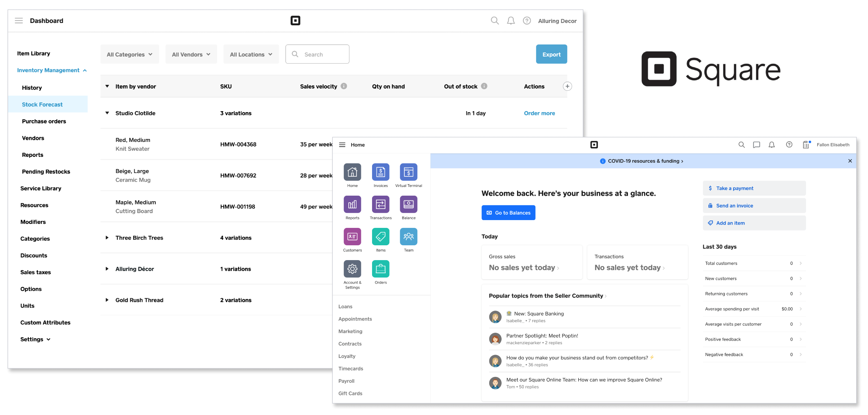Screen dimensions: 868x415
Task: Click Take a payment
Action: 754,188
